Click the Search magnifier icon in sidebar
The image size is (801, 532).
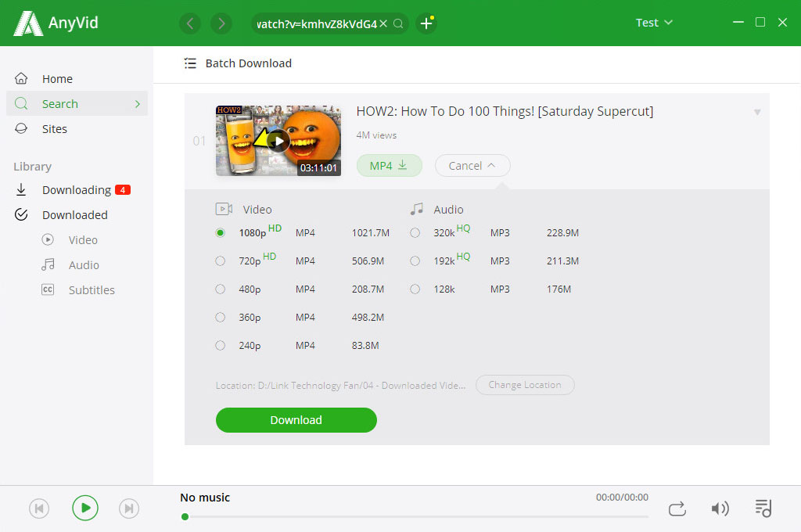point(21,104)
